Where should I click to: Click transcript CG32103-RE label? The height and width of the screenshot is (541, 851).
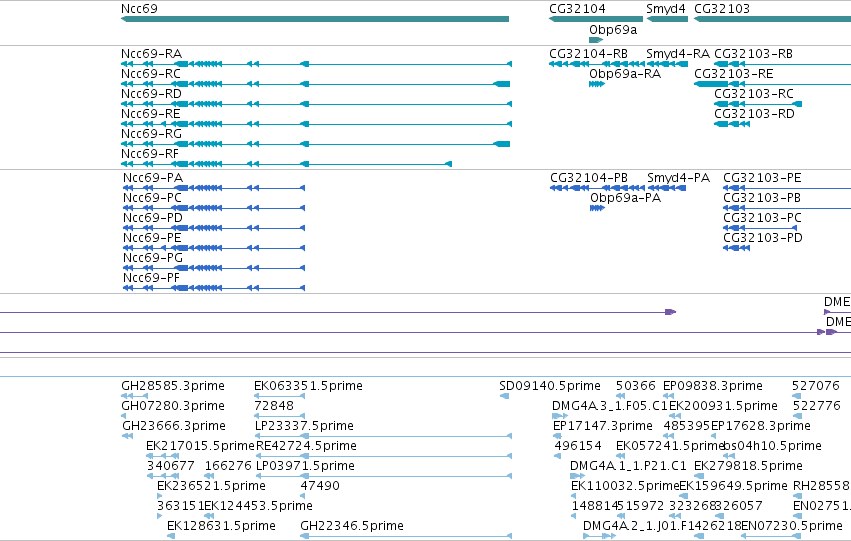pos(734,74)
